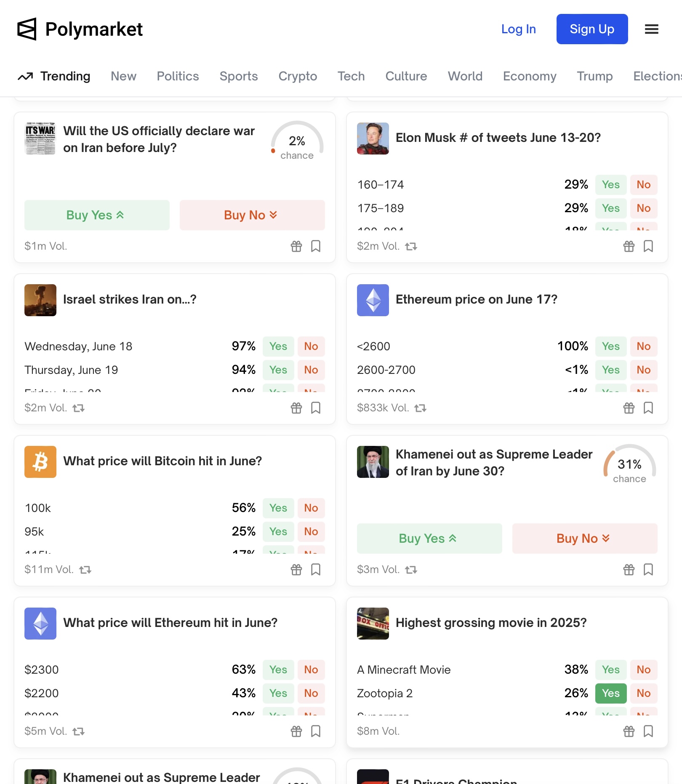Select Yes for Wednesday, June 18
This screenshot has width=682, height=784.
278,347
